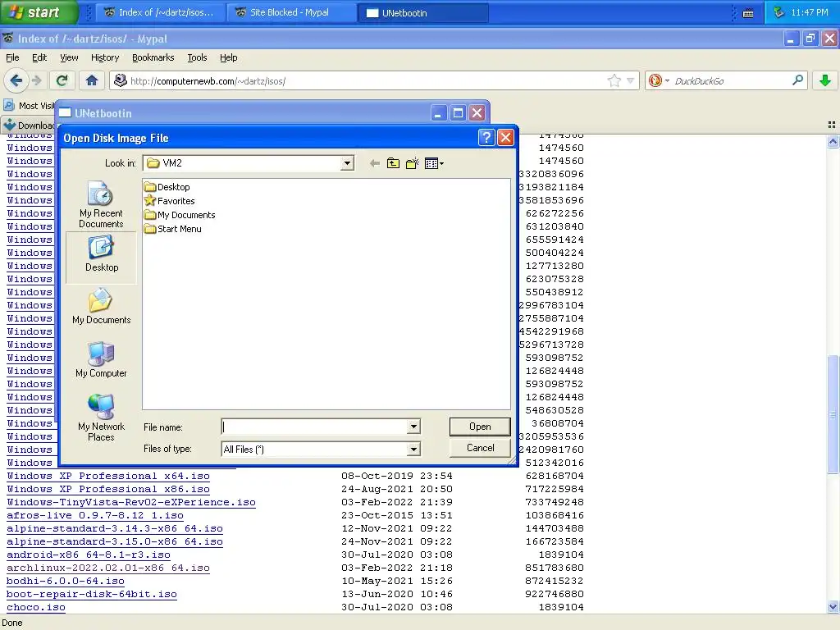This screenshot has width=840, height=630.
Task: Select My Documents in the places bar
Action: tap(101, 307)
